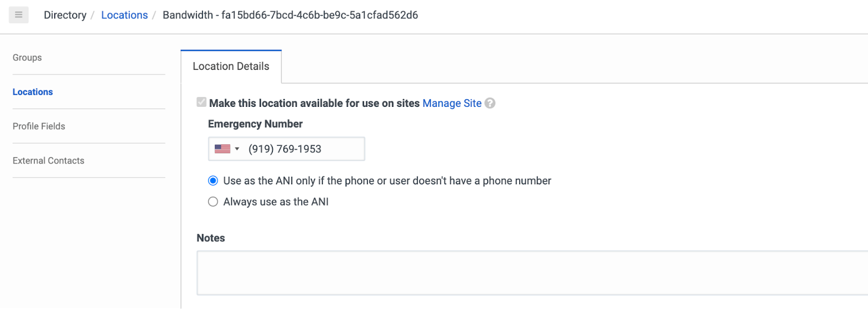Switch to the Location Details tab
Image resolution: width=868 pixels, height=309 pixels.
pos(231,66)
